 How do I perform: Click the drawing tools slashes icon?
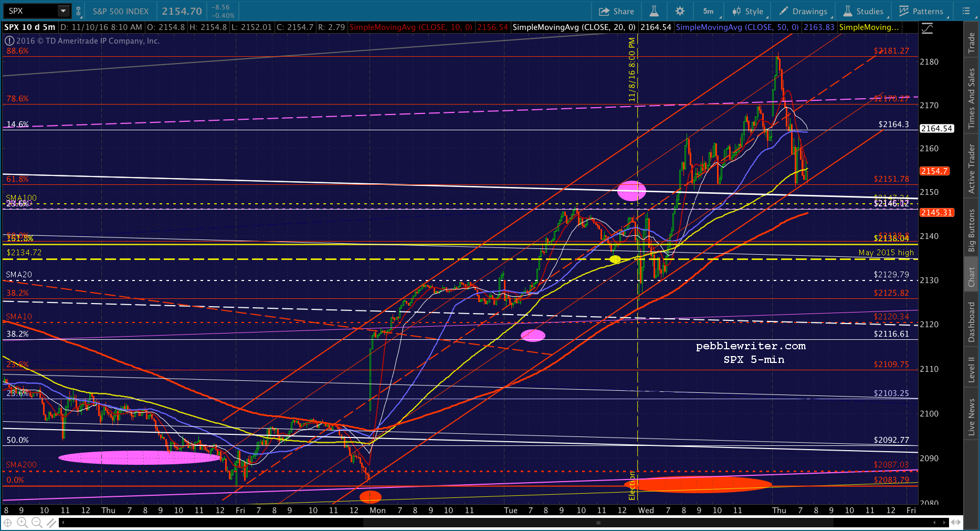(x=51, y=523)
